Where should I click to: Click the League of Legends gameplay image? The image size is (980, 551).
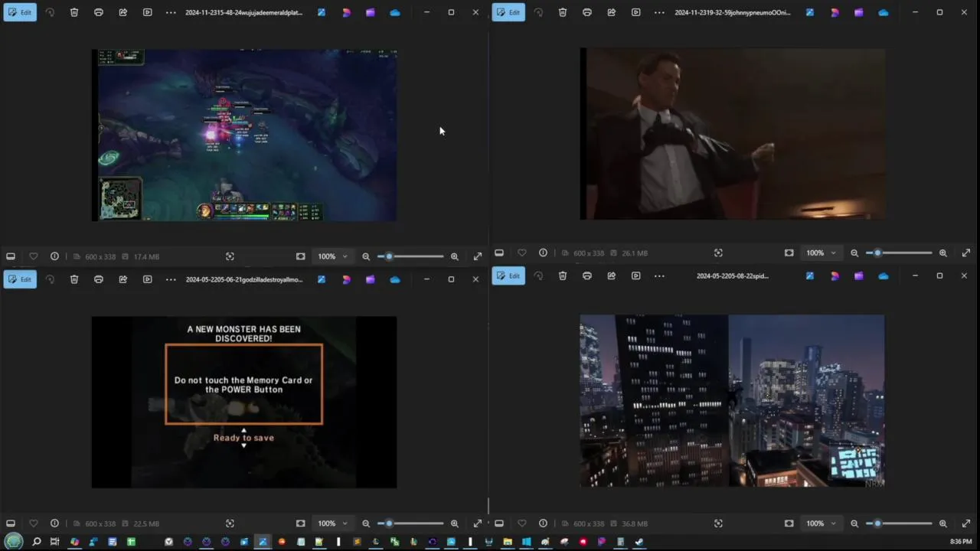coord(244,135)
